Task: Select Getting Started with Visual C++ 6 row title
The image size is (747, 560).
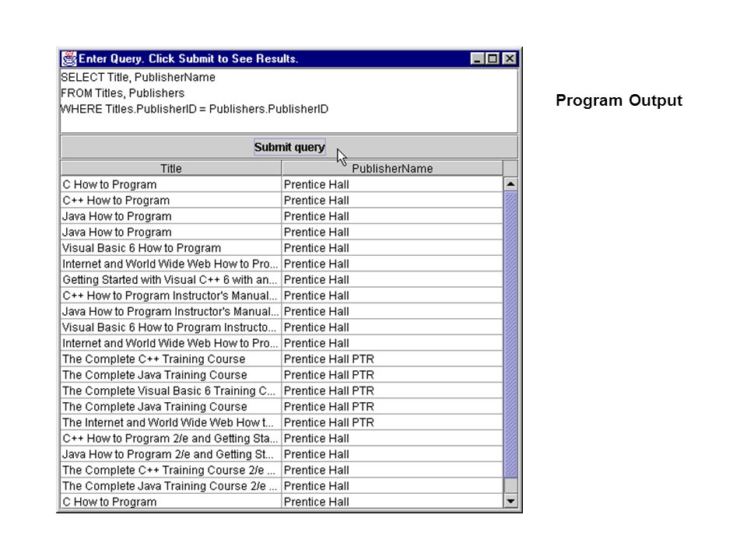Action: (170, 279)
